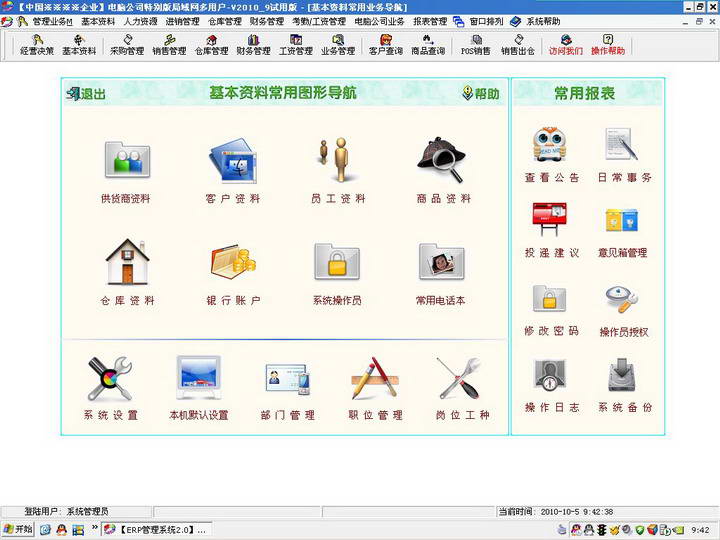Click 工资管理 toolbar button
Image resolution: width=720 pixels, height=540 pixels.
coord(296,45)
